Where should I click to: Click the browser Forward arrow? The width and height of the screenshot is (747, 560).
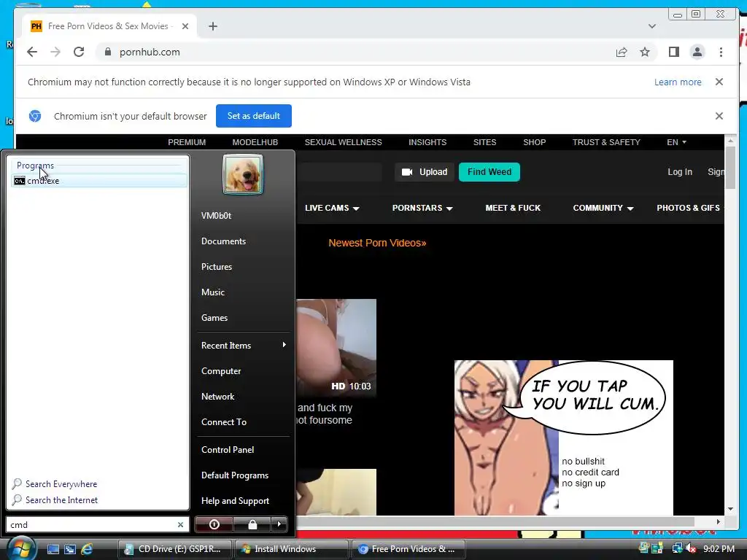[55, 52]
